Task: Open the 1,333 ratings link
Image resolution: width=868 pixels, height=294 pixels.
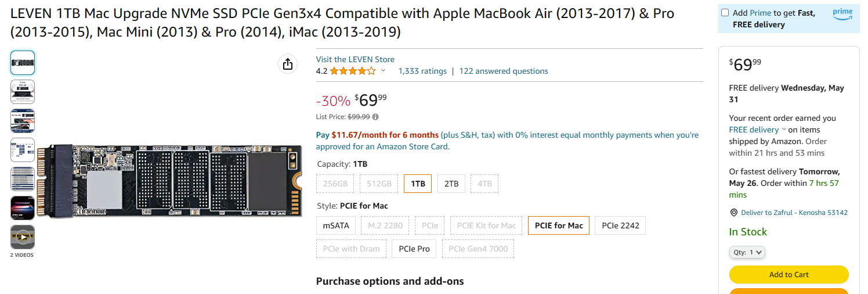Action: tap(422, 71)
